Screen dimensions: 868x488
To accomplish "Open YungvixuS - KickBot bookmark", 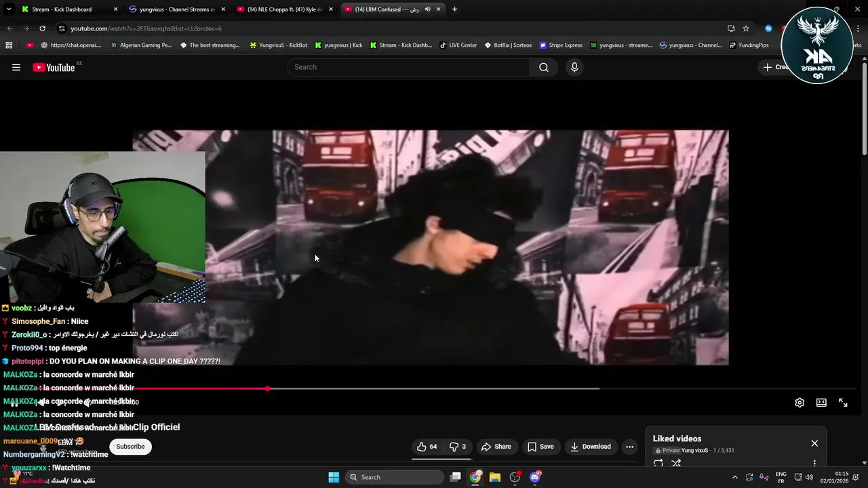I will [279, 45].
